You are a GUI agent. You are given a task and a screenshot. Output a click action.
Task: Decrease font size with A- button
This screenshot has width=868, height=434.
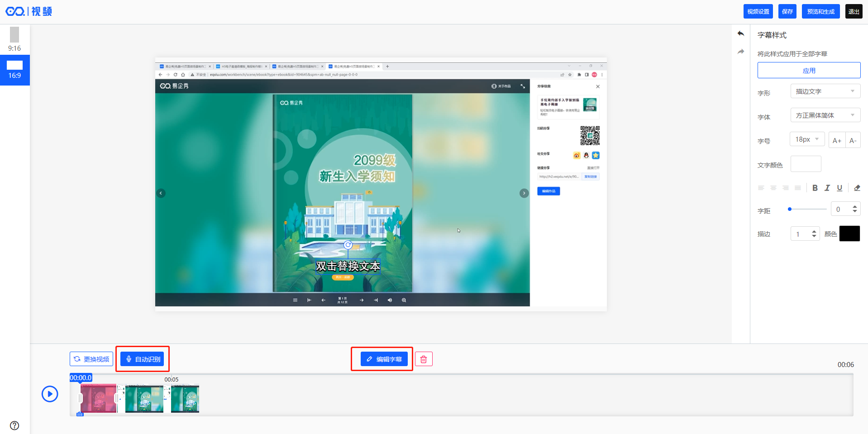(x=853, y=140)
